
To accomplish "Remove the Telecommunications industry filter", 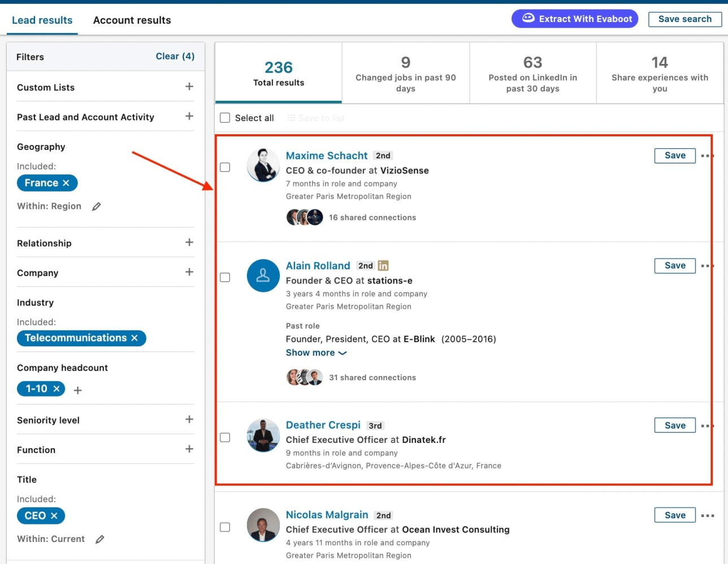I will [x=135, y=338].
